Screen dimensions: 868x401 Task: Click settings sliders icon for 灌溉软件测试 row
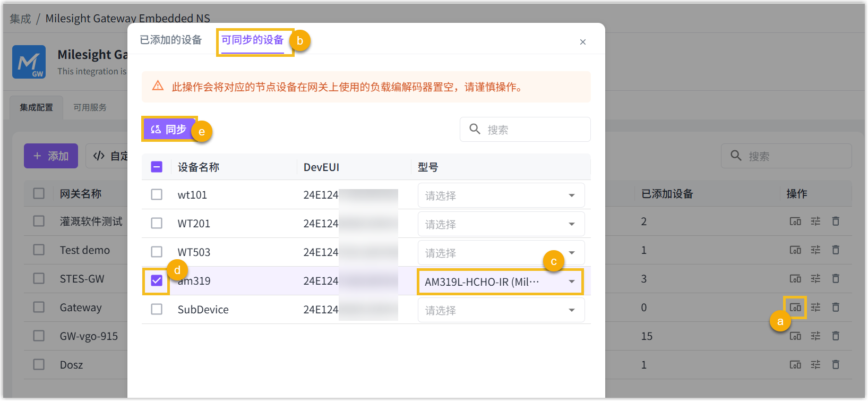coord(815,221)
